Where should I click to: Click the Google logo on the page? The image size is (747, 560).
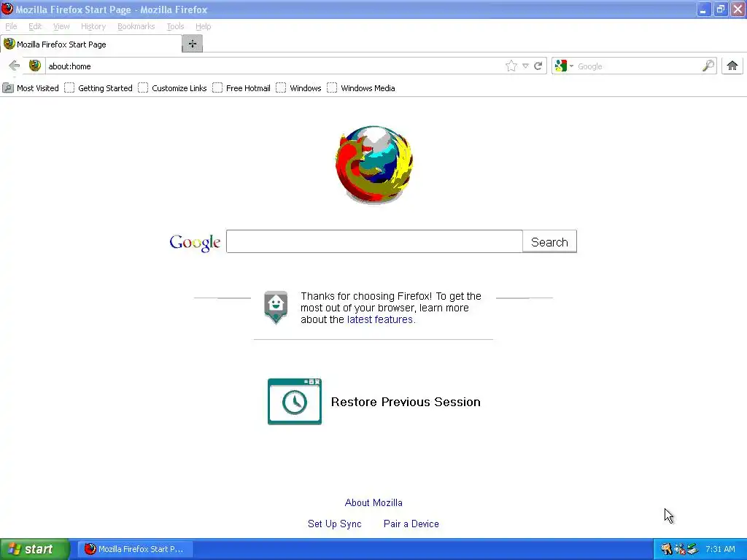195,242
